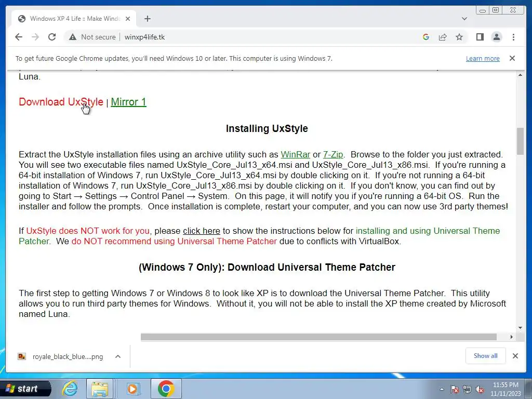Go back to the previous page
The image size is (532, 399).
coord(19,37)
